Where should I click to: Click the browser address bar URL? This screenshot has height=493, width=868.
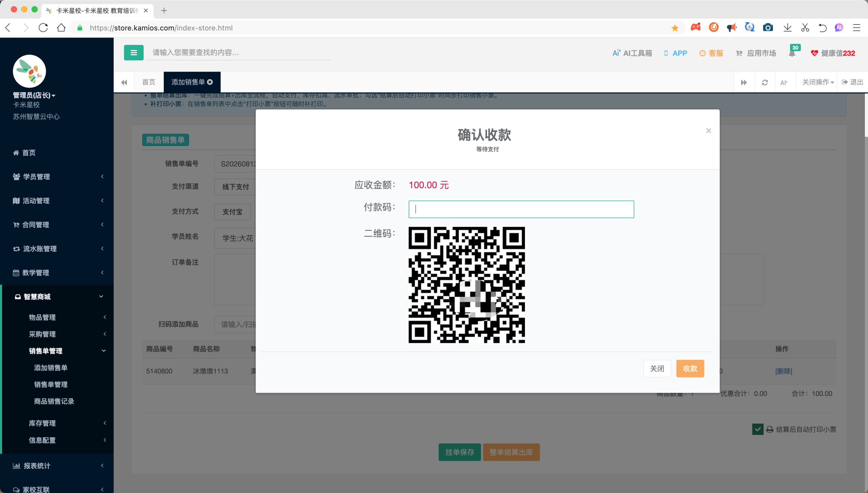(161, 28)
